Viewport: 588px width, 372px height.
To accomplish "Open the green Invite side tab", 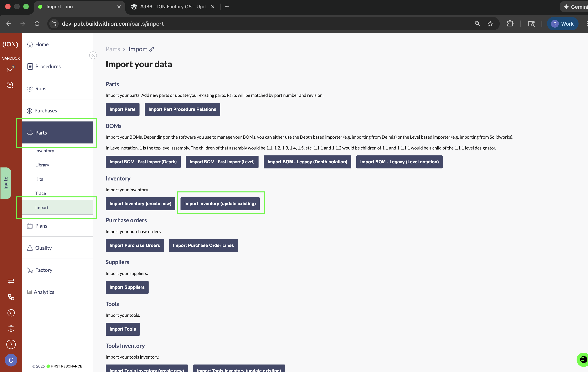I will pyautogui.click(x=6, y=183).
